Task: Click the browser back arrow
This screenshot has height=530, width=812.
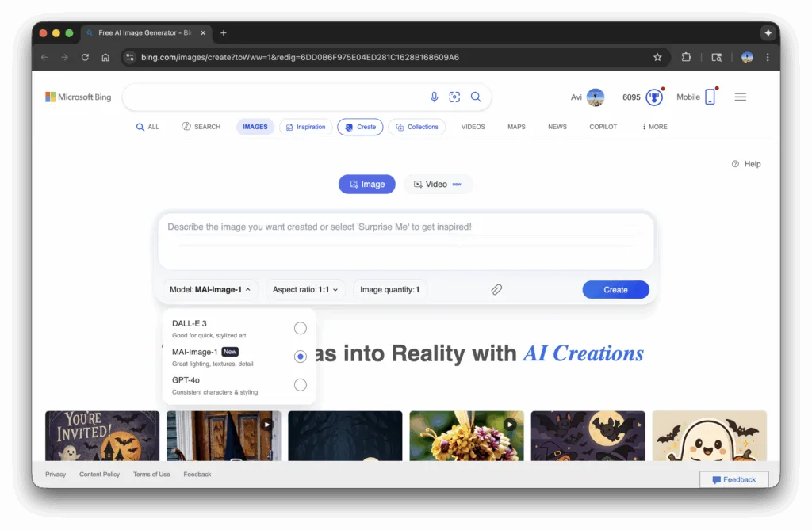Action: [44, 58]
